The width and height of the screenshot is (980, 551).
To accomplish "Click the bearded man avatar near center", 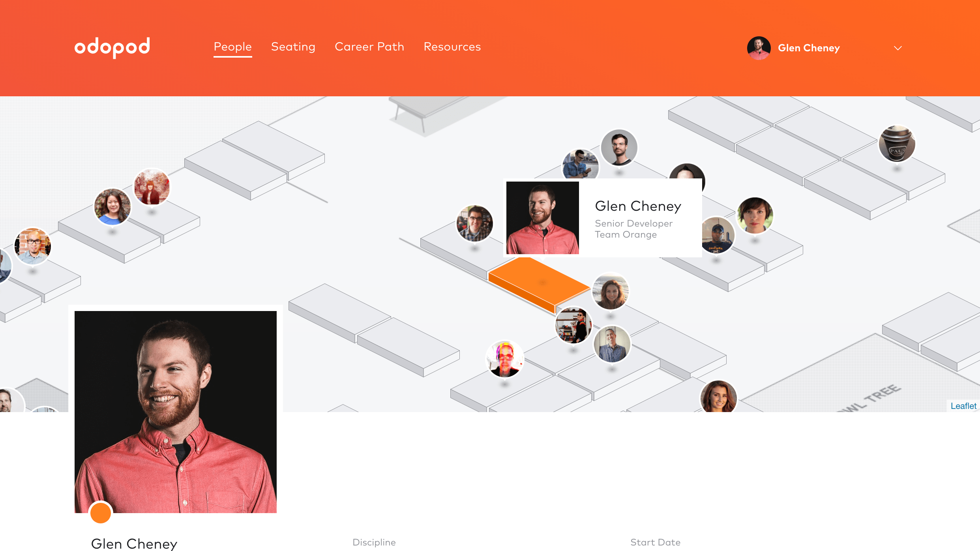I will (543, 217).
